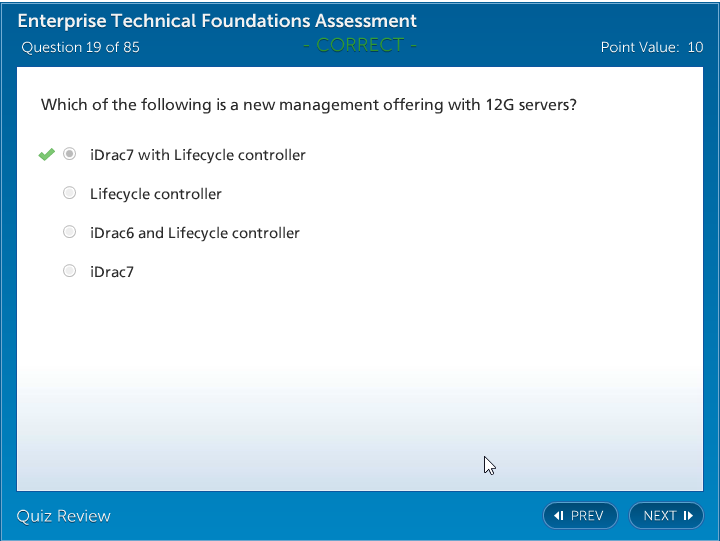This screenshot has width=720, height=541.
Task: Click the previous arrow icon in PREV button
Action: click(x=559, y=516)
